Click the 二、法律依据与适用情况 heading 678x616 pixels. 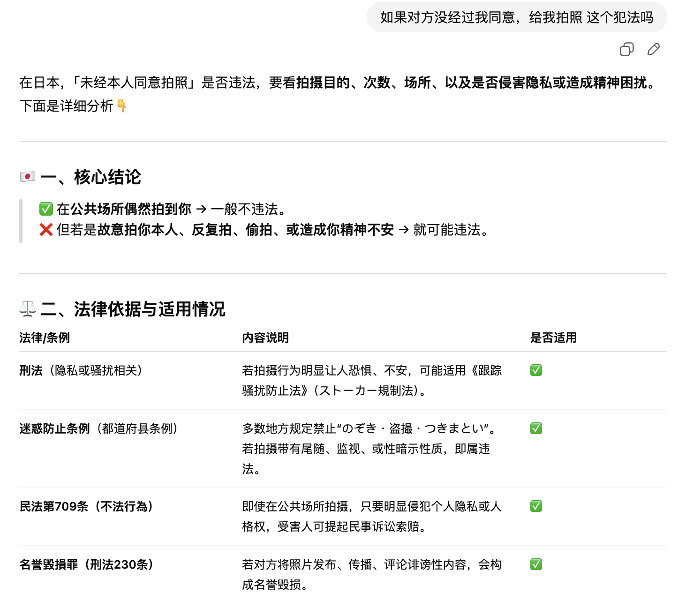coord(133,309)
